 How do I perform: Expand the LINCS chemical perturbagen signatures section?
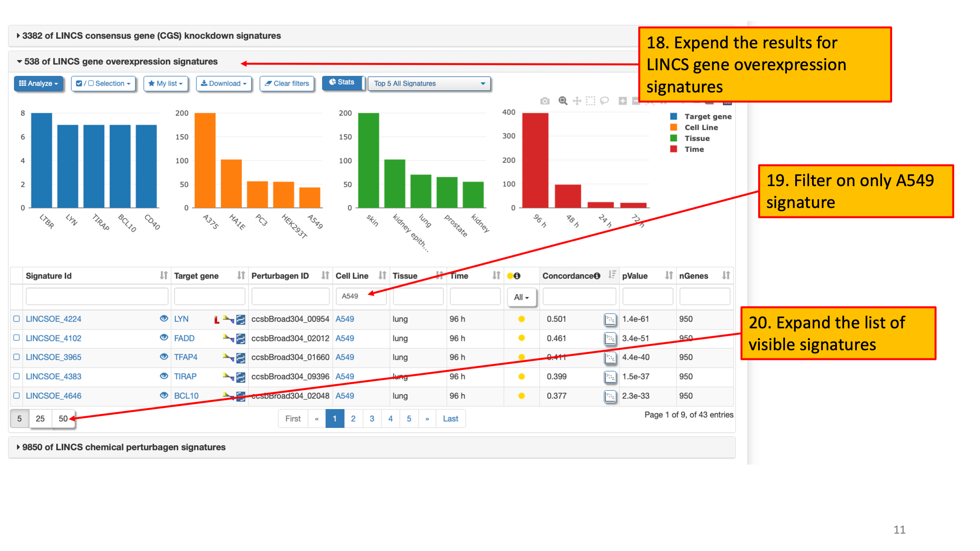tap(123, 447)
